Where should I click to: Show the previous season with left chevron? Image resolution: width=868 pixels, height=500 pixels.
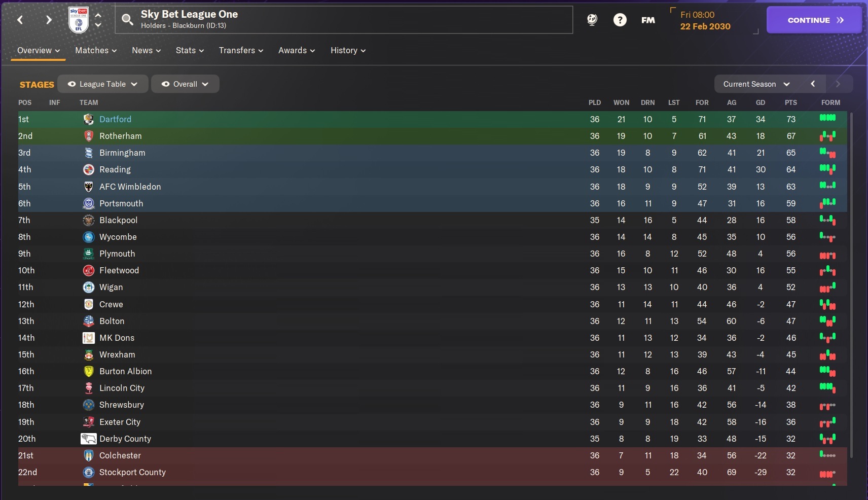coord(813,84)
